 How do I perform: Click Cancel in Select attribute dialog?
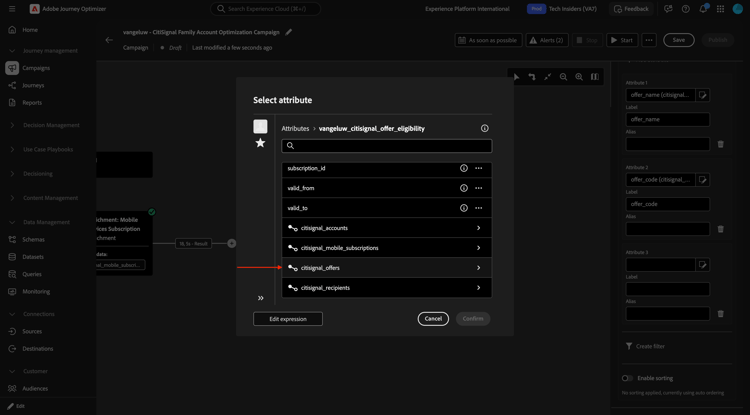[x=433, y=319]
